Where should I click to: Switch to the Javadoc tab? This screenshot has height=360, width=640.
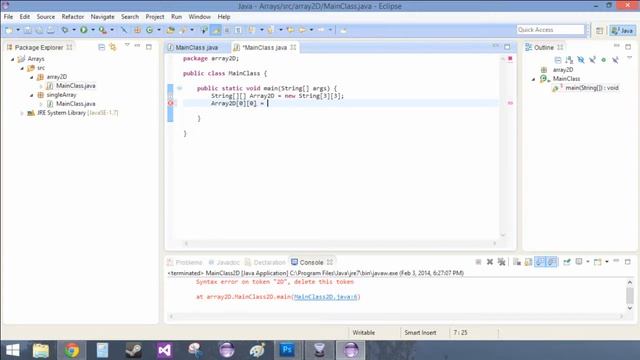[224, 262]
